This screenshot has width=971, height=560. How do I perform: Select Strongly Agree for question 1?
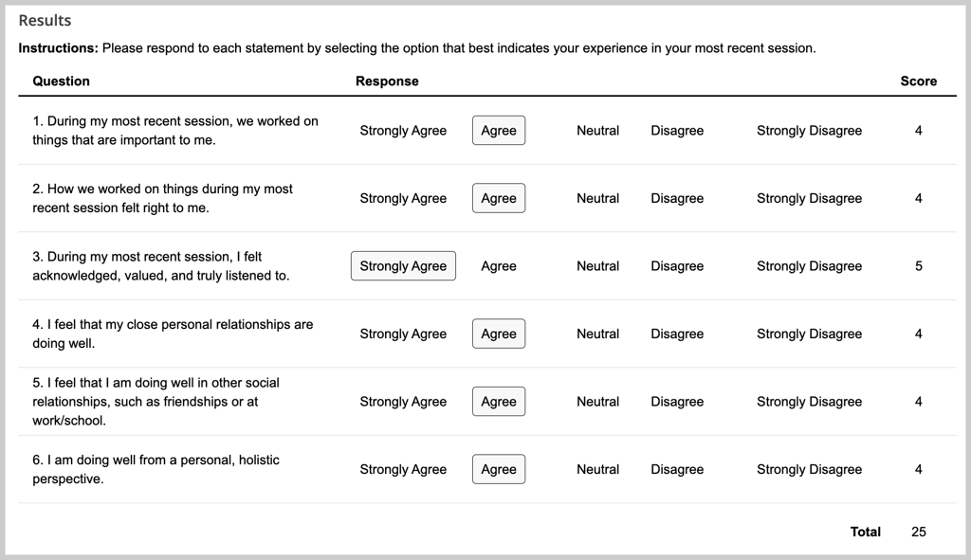402,131
